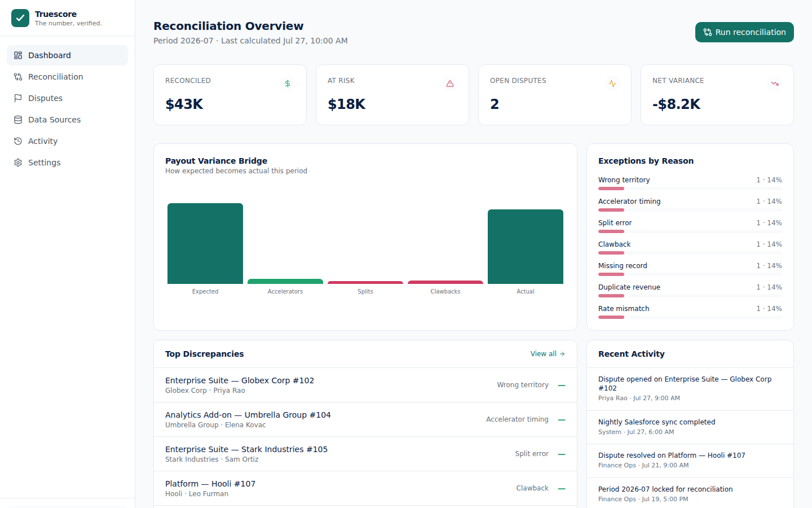Click the dash icon on Hooli #107 row
This screenshot has width=812, height=508.
562,489
